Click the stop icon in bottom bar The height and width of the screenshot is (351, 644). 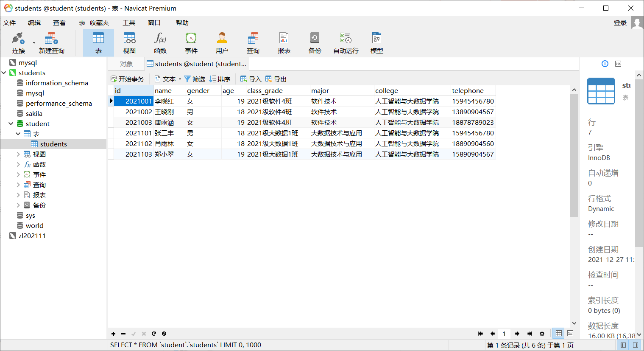pos(164,334)
